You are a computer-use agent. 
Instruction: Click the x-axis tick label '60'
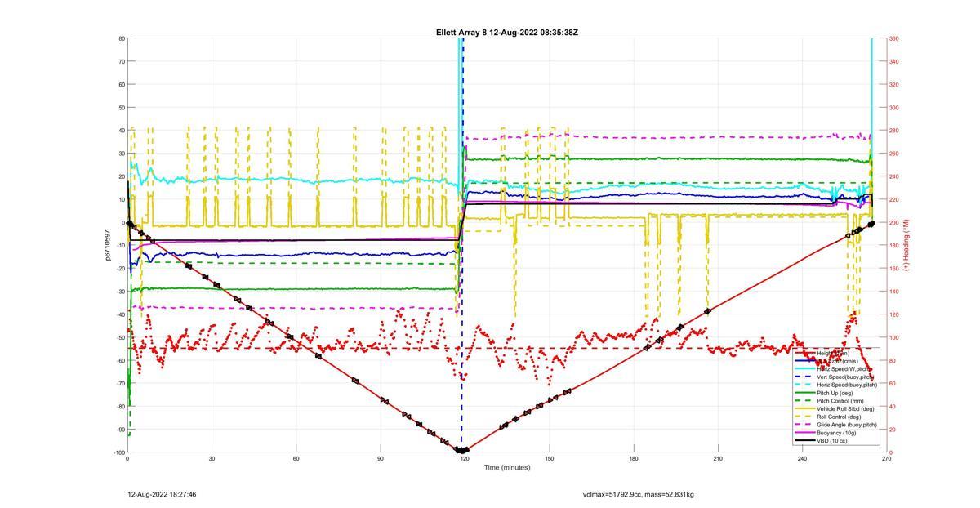click(x=296, y=459)
